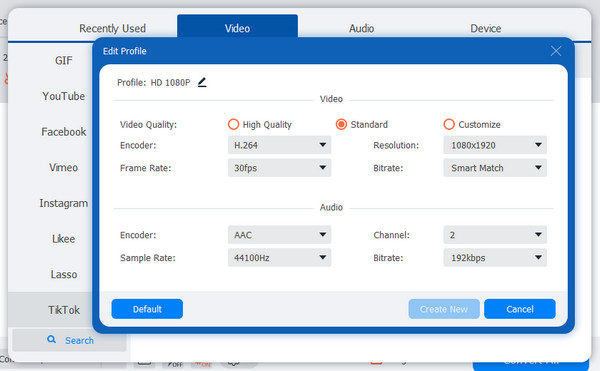Select YouTube in format list
Viewport: 600px width, 371px height.
coord(64,96)
